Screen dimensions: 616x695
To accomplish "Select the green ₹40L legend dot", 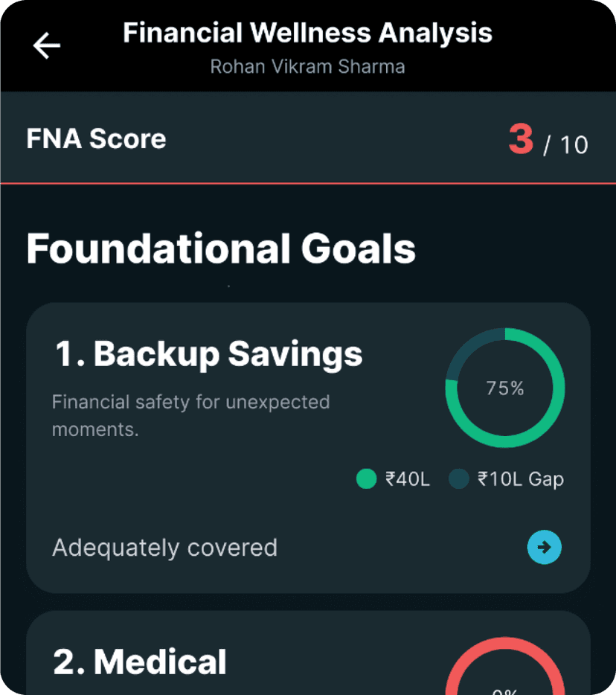I will pos(366,479).
